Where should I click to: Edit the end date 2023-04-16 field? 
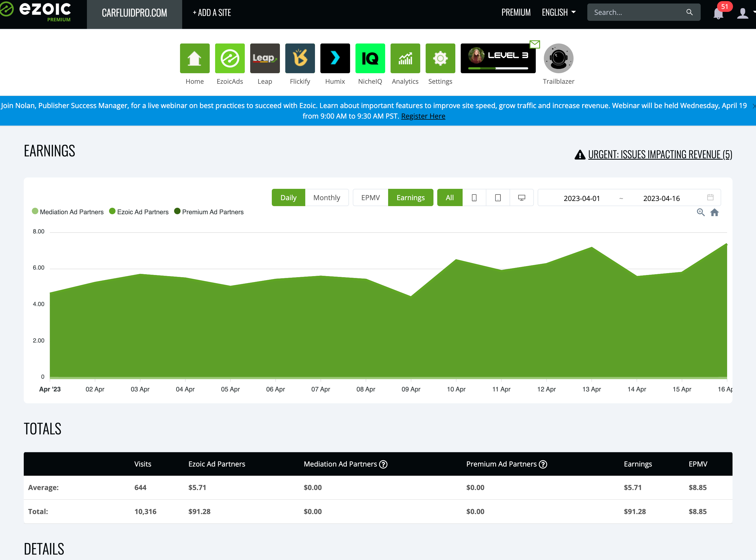pos(662,198)
